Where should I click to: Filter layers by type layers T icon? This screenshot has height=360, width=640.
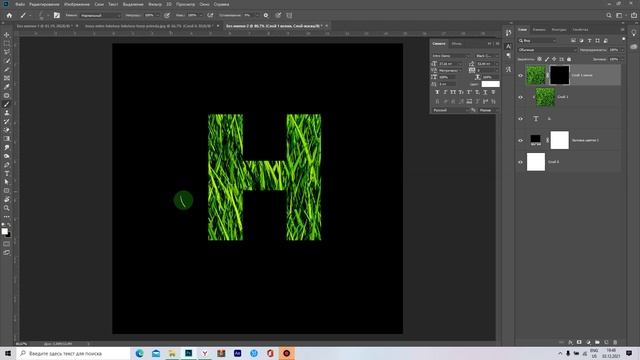589,41
